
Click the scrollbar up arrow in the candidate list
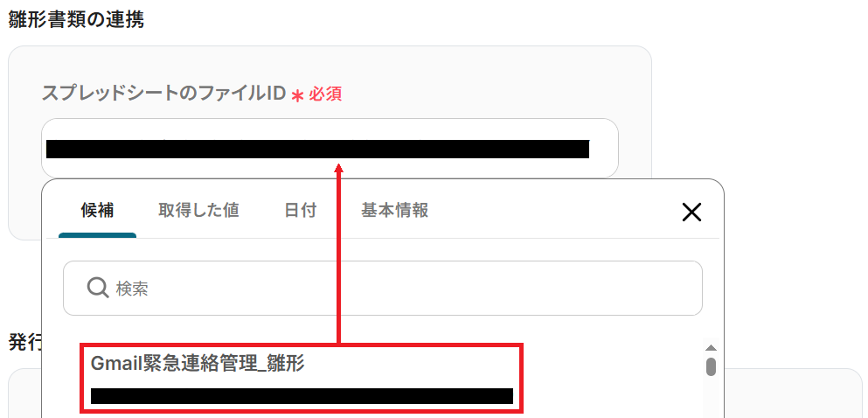click(711, 348)
